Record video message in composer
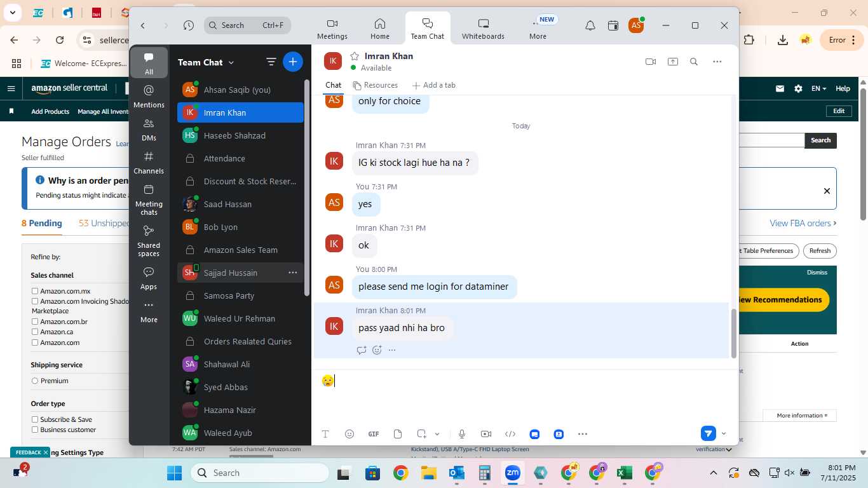This screenshot has height=488, width=868. (486, 434)
